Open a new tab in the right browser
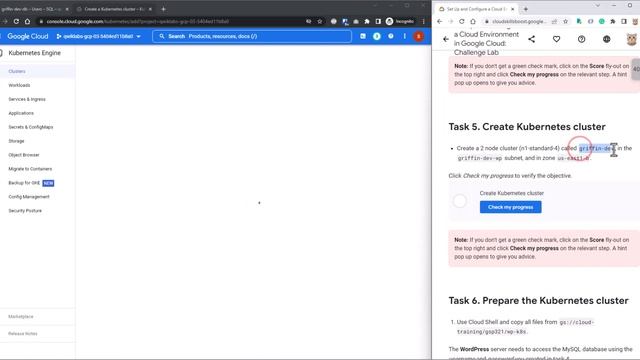The width and height of the screenshot is (640, 360). click(x=526, y=9)
